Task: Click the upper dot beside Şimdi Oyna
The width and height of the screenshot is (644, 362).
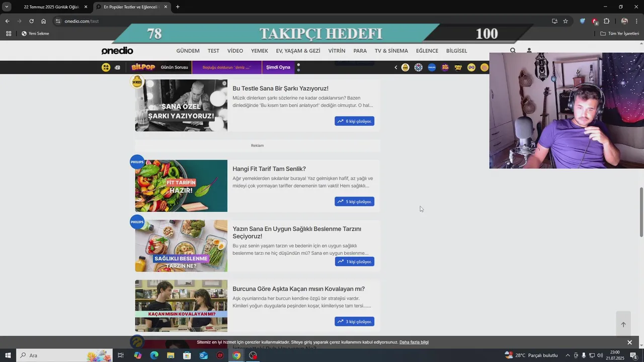Action: point(298,65)
